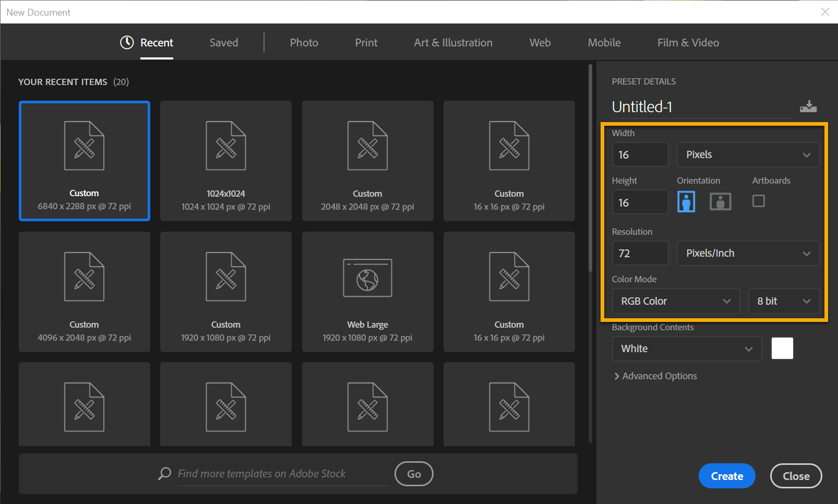The image size is (838, 504).
Task: Open the Pixels/Inch resolution unit dropdown
Action: coord(748,253)
